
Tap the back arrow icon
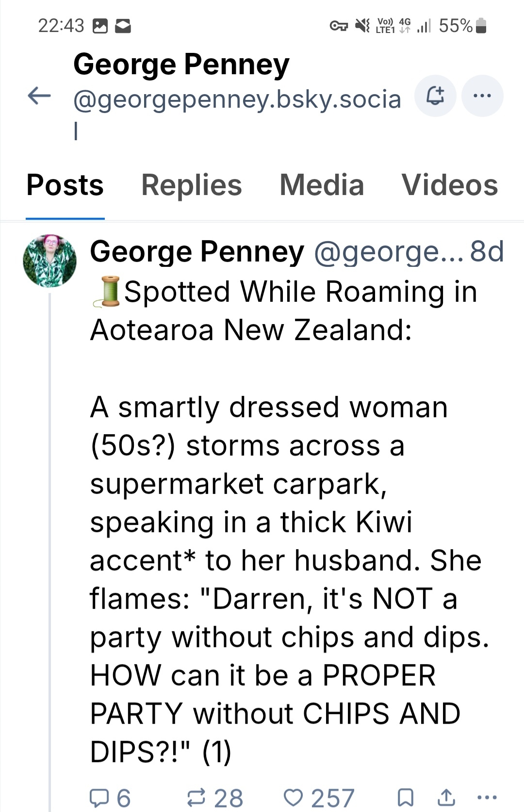click(39, 96)
